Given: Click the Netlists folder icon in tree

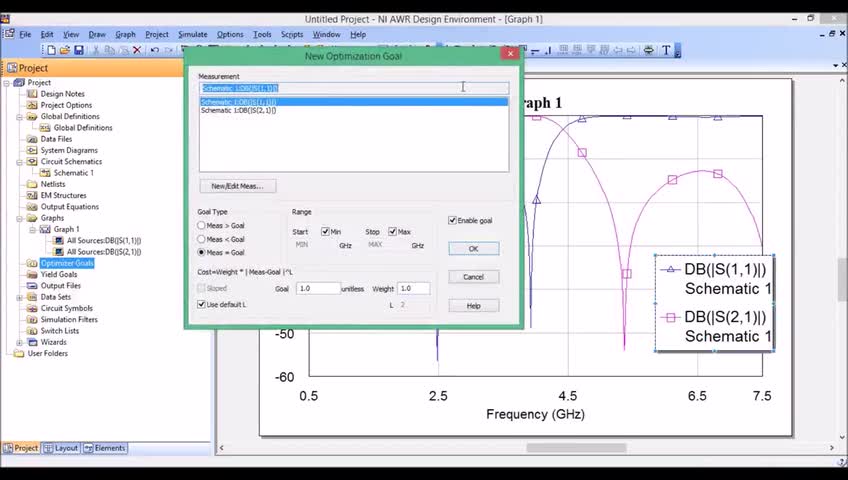Looking at the screenshot, I should (32, 184).
